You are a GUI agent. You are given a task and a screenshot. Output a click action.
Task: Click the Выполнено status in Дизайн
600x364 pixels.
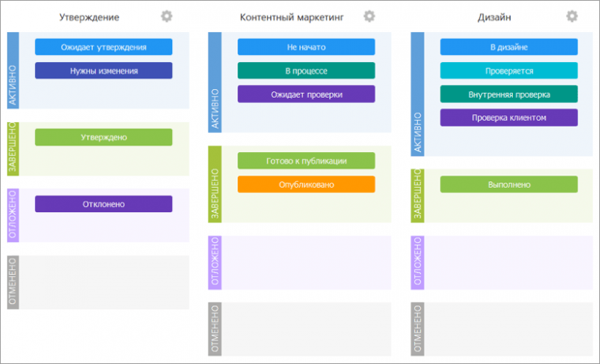coord(509,184)
